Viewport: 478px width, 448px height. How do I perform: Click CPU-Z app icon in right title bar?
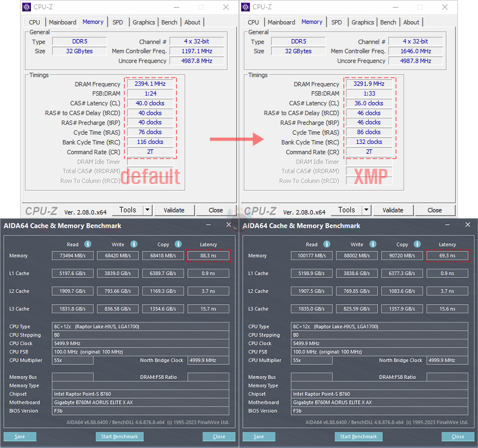click(x=246, y=7)
